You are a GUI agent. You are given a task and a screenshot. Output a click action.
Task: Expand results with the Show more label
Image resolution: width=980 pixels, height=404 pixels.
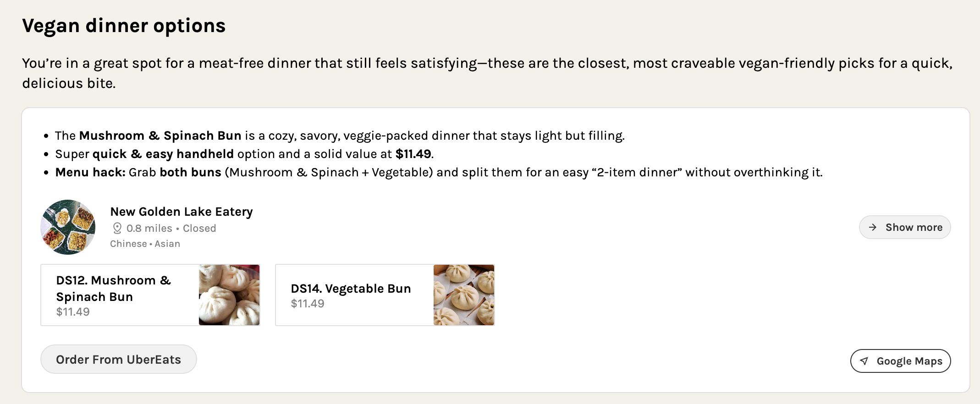tap(914, 227)
